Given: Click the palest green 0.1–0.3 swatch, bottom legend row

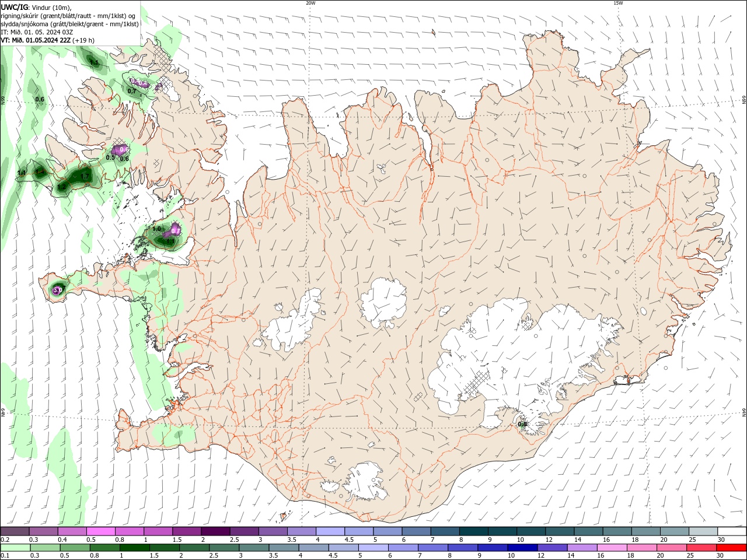Looking at the screenshot, I should click(15, 548).
